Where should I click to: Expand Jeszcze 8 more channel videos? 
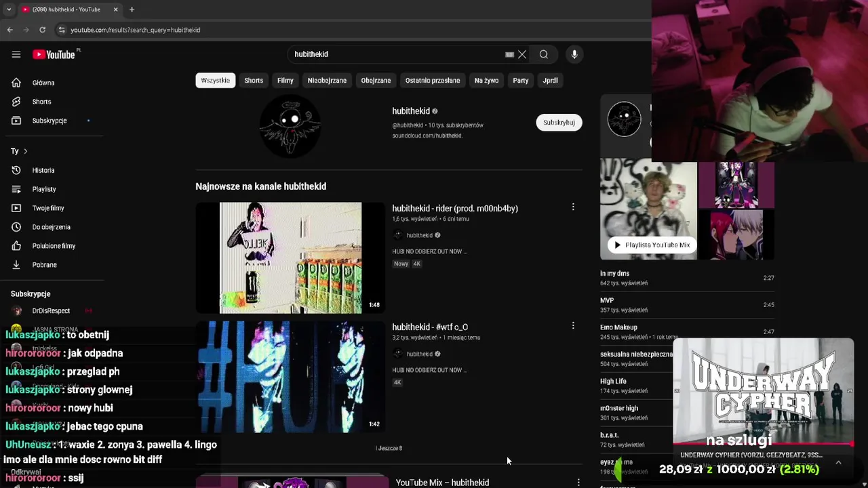(389, 448)
